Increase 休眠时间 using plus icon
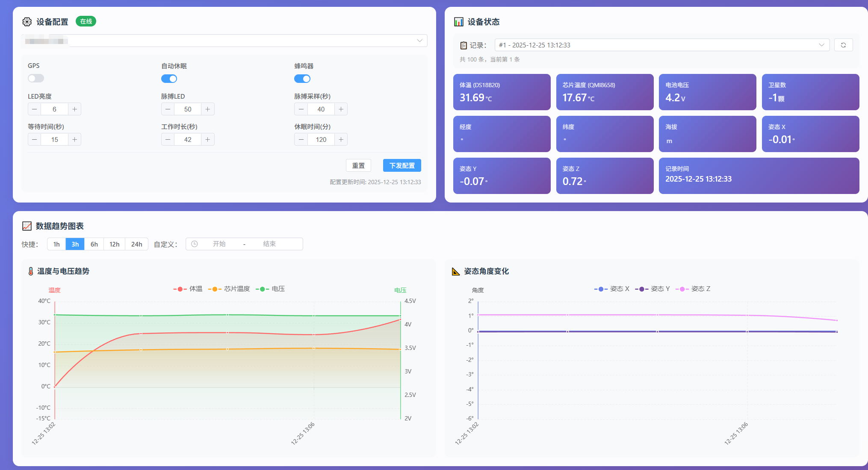 [341, 139]
